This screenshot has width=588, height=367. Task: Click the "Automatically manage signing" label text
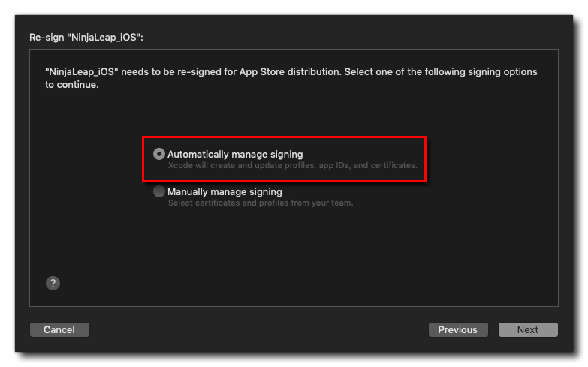coord(235,154)
